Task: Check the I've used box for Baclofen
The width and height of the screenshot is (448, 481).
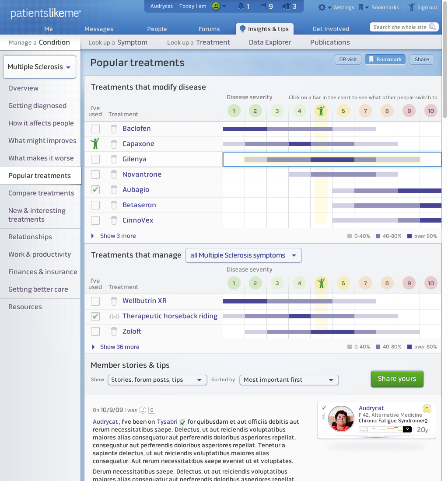Action: point(95,129)
